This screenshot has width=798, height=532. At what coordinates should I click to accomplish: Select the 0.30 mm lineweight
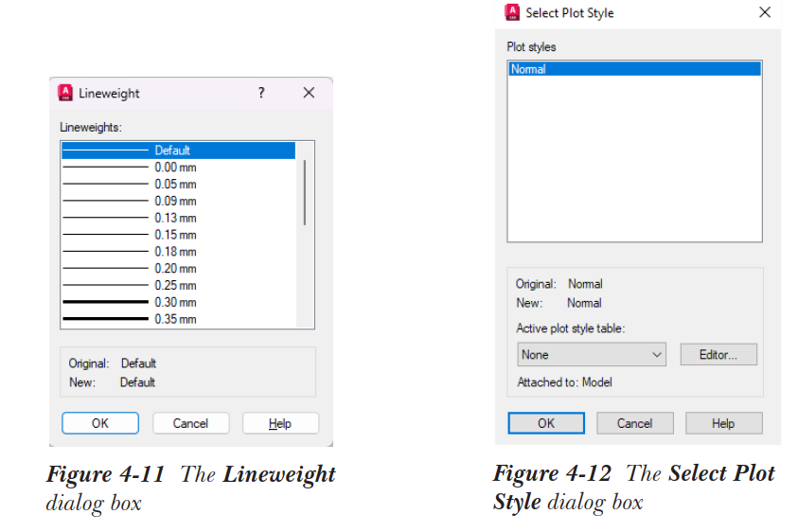pos(178,301)
